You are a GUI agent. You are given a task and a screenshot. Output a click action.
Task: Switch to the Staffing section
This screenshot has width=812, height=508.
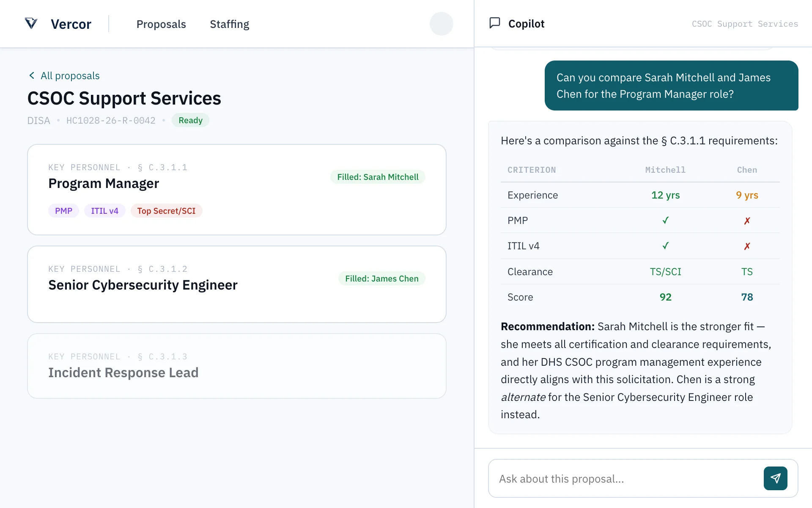229,24
